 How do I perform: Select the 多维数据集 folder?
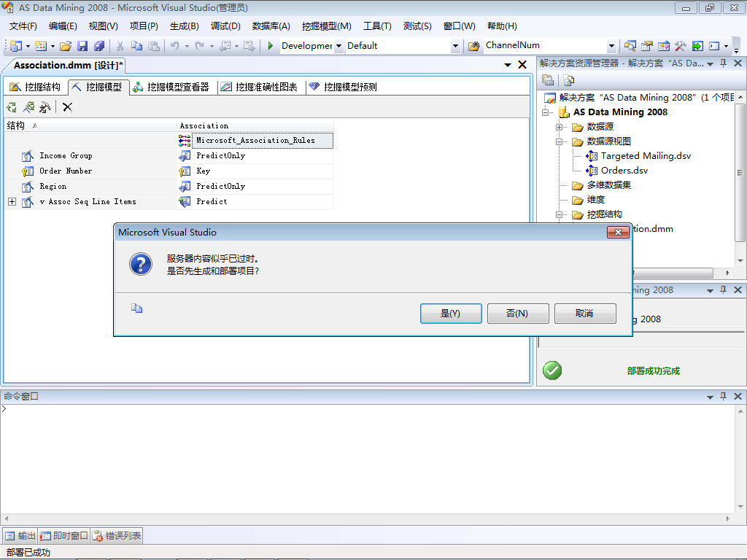click(608, 185)
